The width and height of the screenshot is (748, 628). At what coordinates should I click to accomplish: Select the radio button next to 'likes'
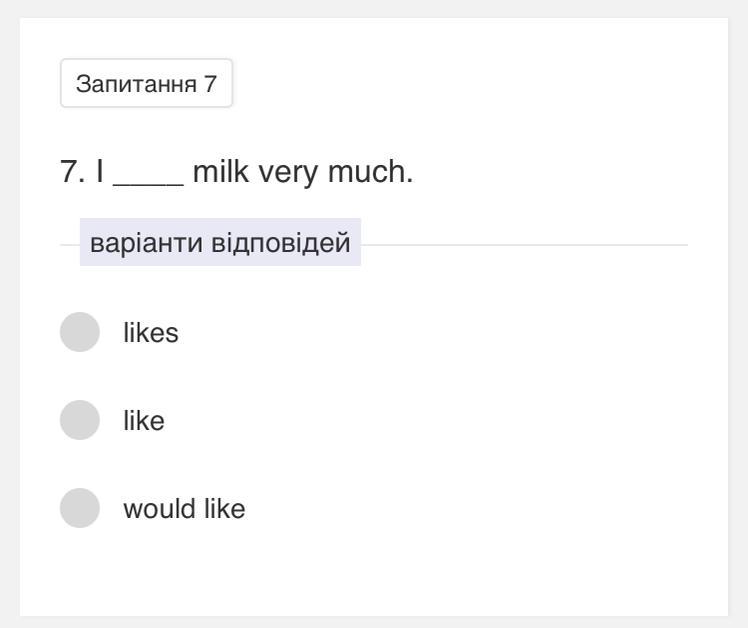[80, 332]
